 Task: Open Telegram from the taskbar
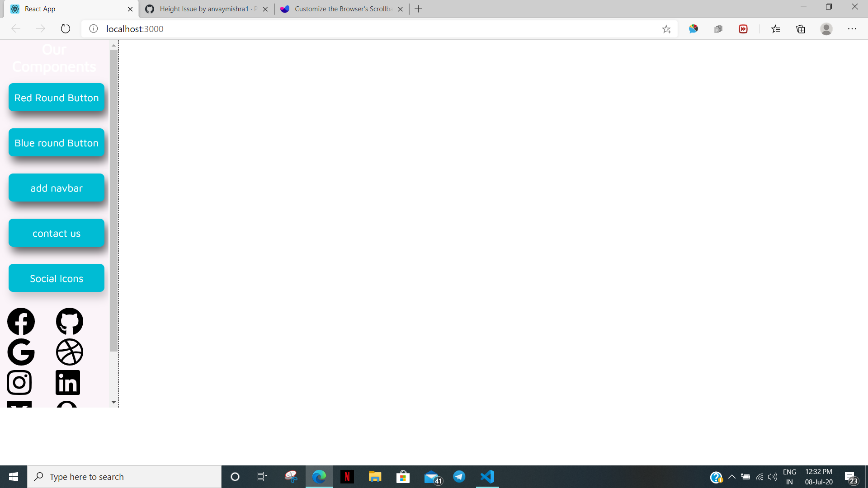(459, 476)
